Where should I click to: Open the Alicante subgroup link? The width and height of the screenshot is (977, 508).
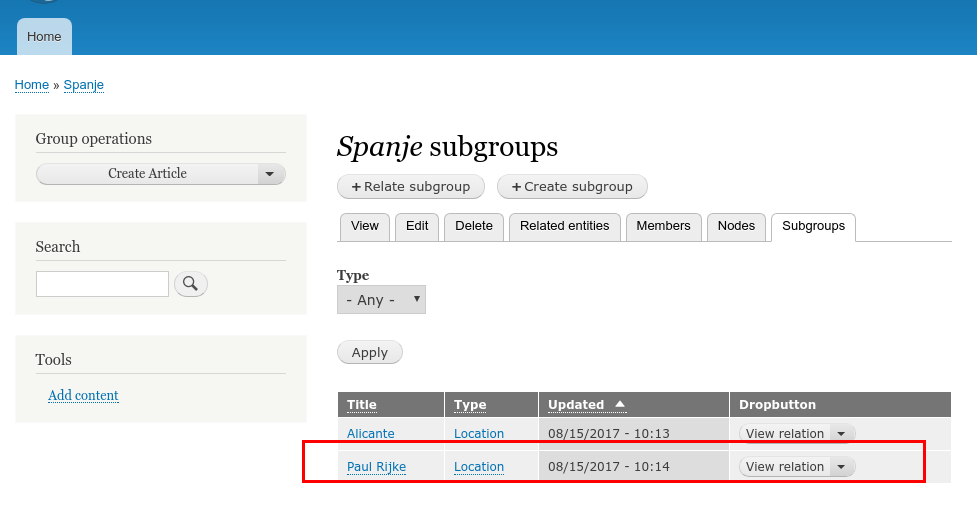371,434
